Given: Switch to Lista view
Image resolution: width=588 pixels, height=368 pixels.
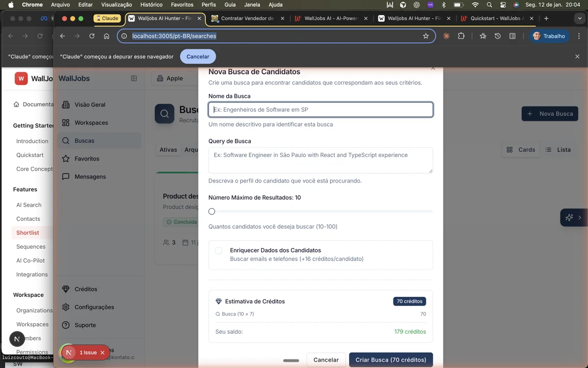Looking at the screenshot, I should (x=558, y=150).
